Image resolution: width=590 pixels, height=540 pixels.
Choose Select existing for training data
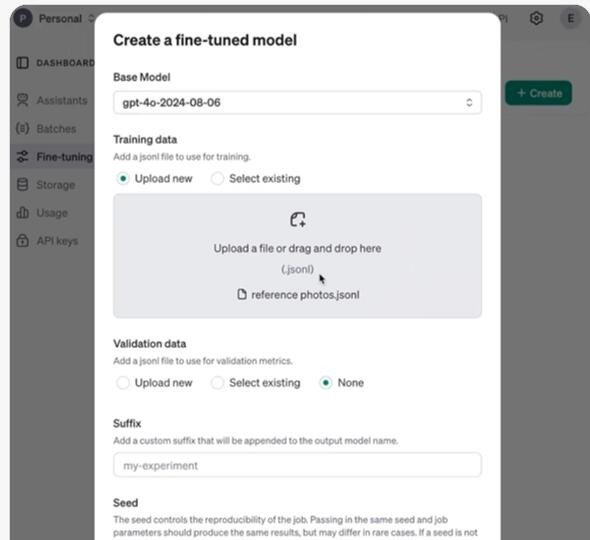click(x=217, y=178)
